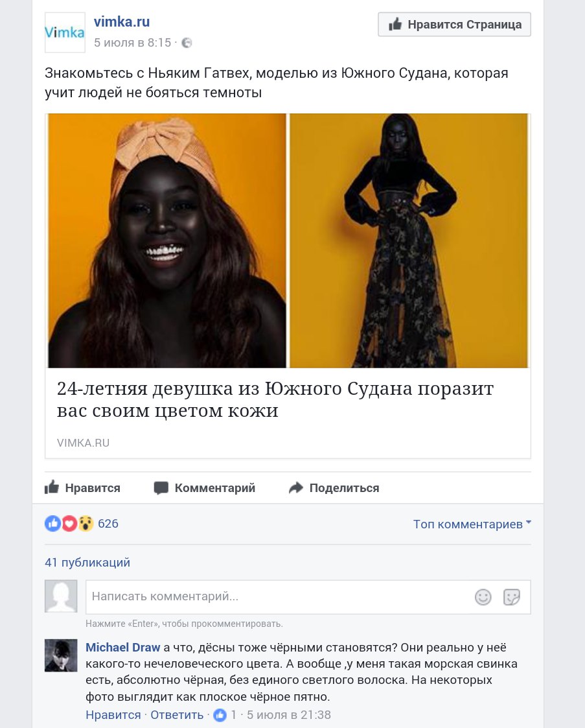Open the full-length dress photo
This screenshot has width=585, height=728.
(x=409, y=241)
